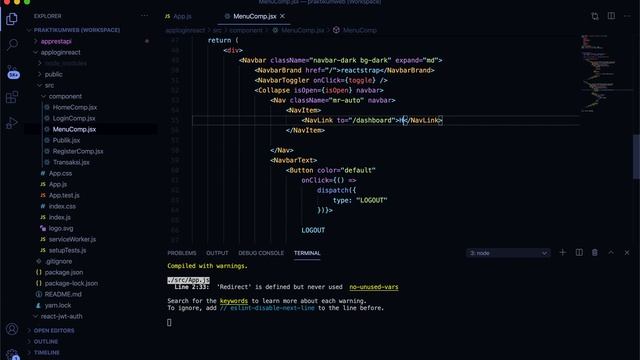
Task: Open the .gitignore file
Action: tap(58, 262)
